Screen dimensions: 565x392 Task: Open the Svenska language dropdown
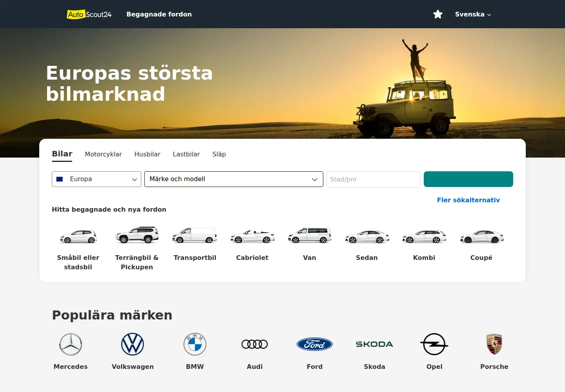click(473, 15)
